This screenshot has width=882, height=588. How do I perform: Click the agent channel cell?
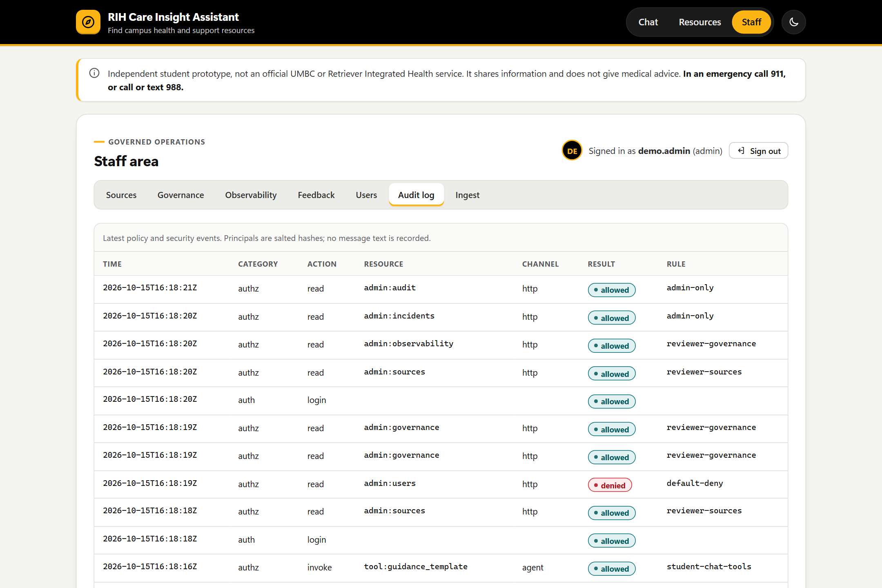click(533, 568)
